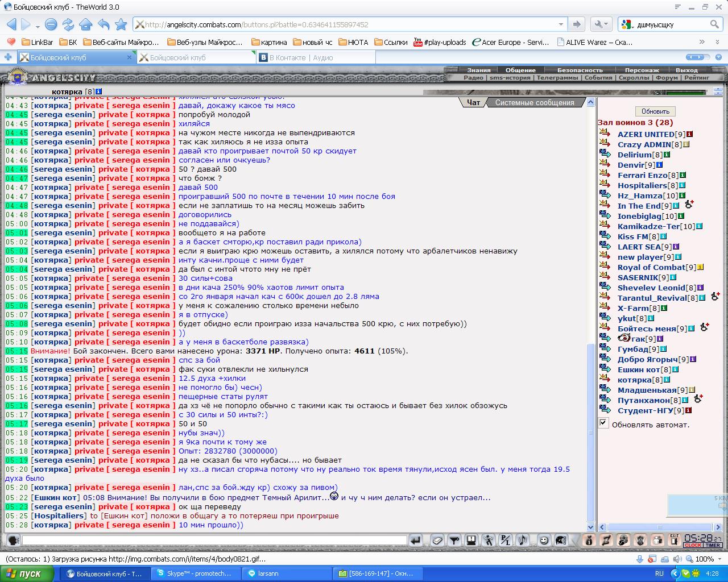Focus the chat message input field

[214, 540]
